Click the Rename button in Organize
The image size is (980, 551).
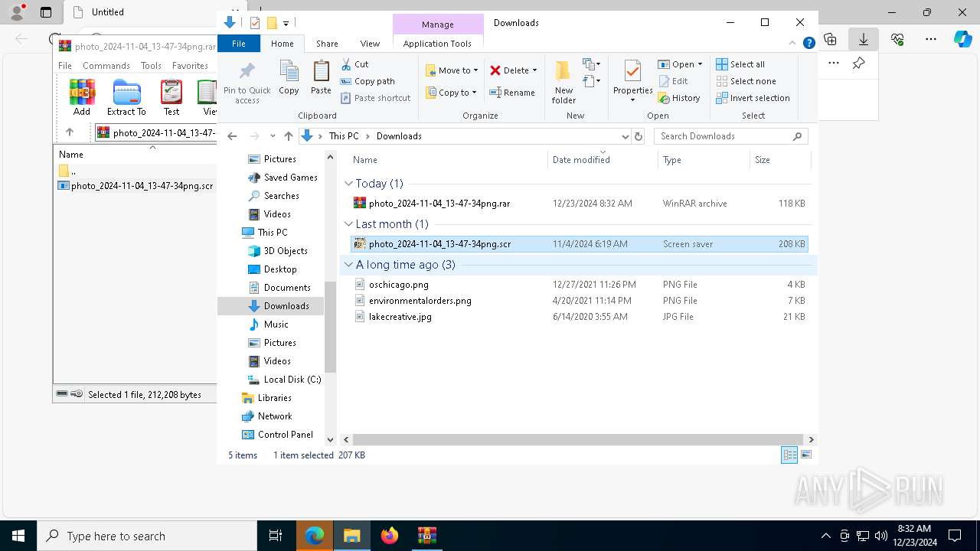pos(512,93)
